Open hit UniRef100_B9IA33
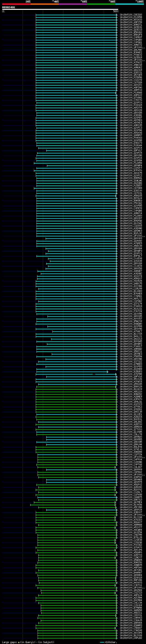 coord(131,20)
